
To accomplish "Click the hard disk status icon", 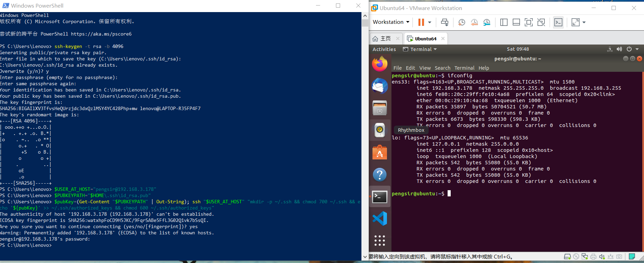I will tap(567, 256).
